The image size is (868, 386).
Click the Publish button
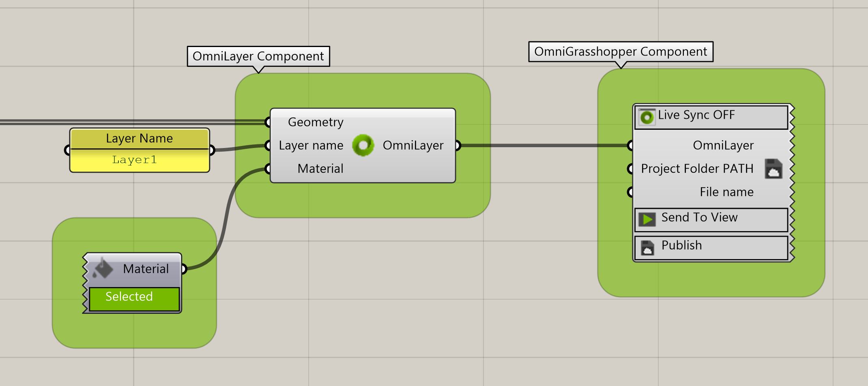coord(711,248)
